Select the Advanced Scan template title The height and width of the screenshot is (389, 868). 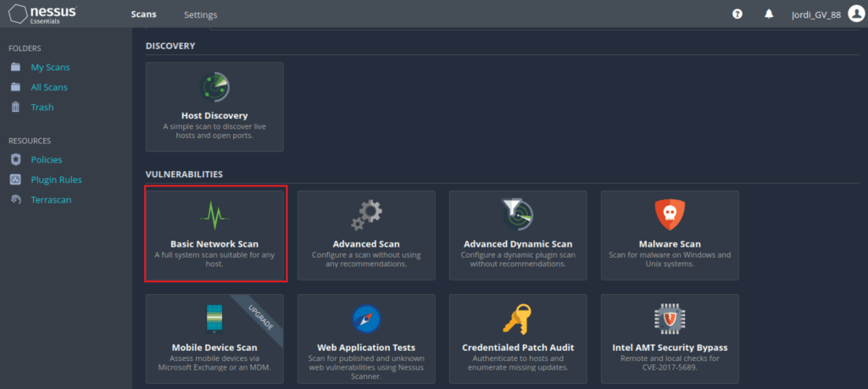point(366,244)
